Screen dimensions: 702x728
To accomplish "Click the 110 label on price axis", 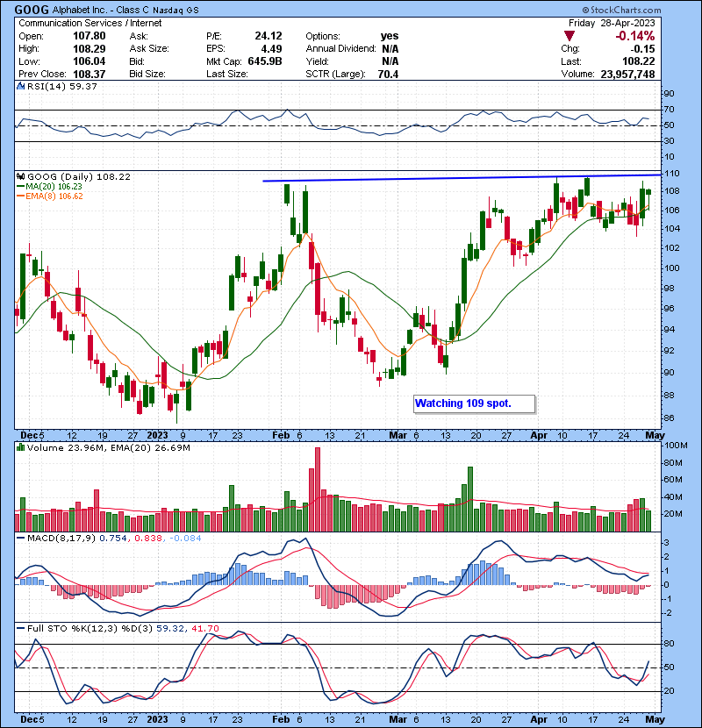I will 671,173.
